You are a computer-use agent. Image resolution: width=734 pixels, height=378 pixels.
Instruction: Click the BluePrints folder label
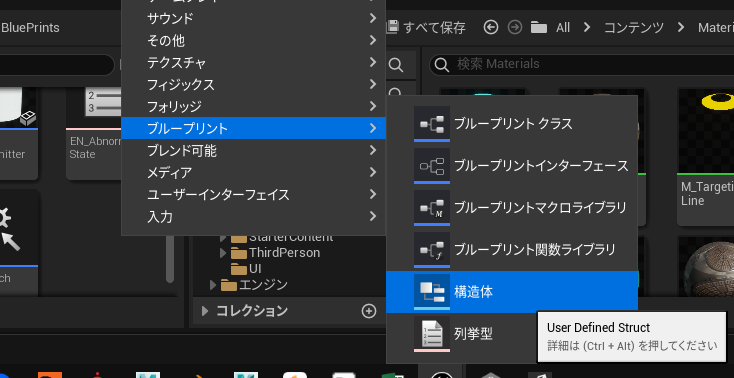click(30, 28)
